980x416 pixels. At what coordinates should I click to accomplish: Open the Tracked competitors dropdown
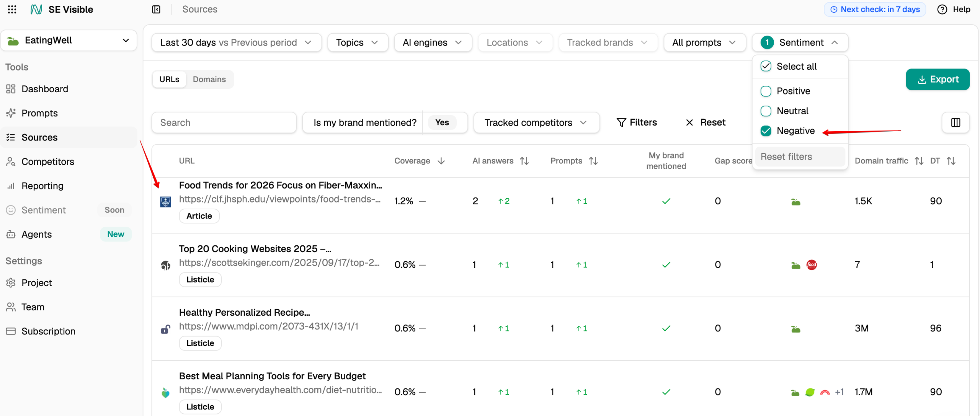[536, 122]
